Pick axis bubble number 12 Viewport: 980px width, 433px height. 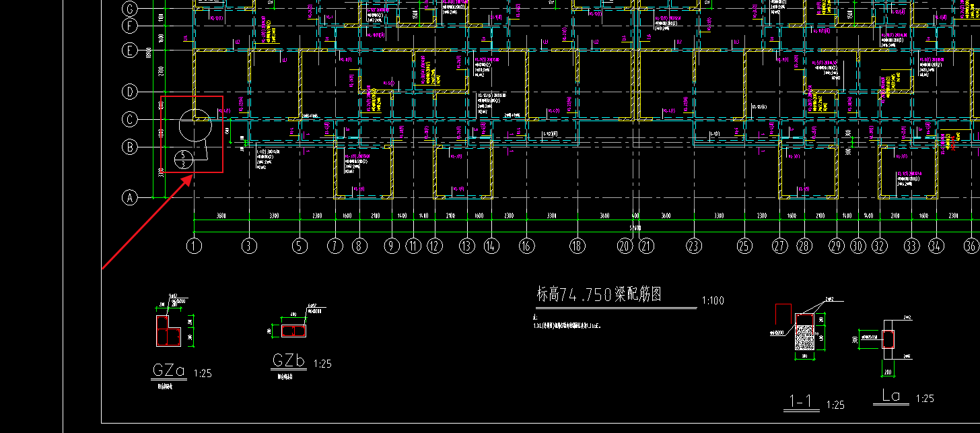(435, 246)
